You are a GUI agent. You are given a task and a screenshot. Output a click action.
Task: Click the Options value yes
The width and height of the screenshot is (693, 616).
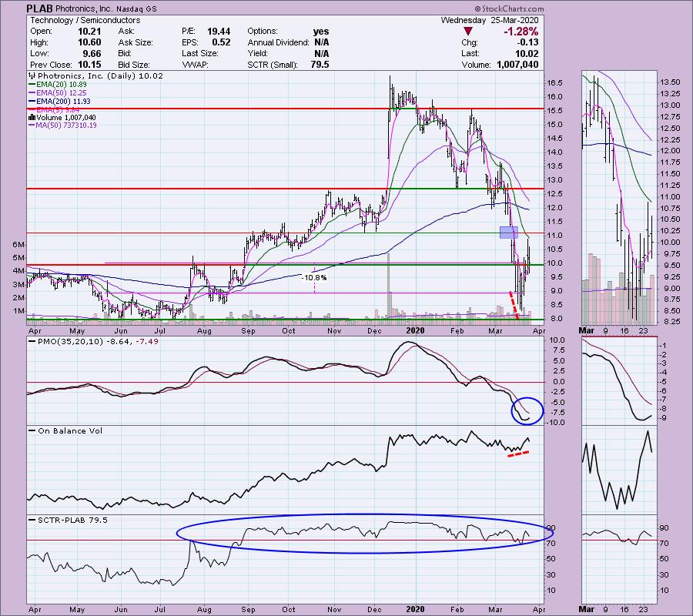point(321,32)
